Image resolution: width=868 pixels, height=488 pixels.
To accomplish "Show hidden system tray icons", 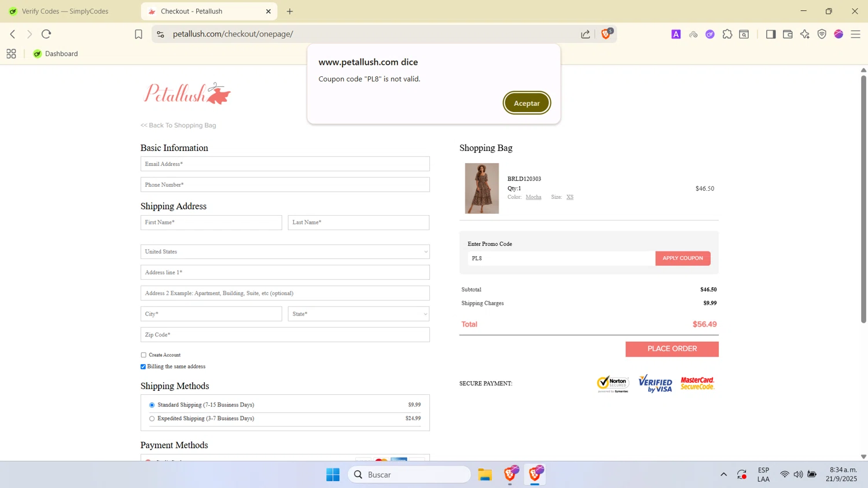I will [x=723, y=475].
